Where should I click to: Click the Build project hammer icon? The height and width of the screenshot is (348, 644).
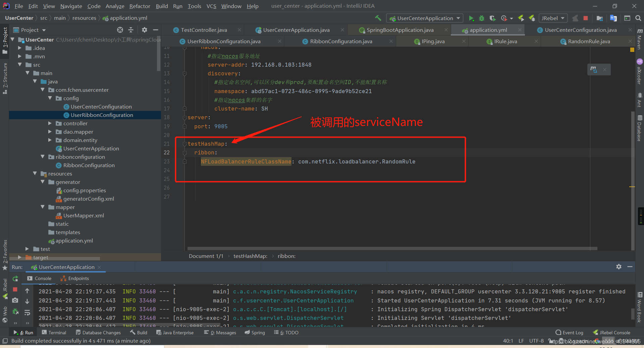click(x=378, y=18)
